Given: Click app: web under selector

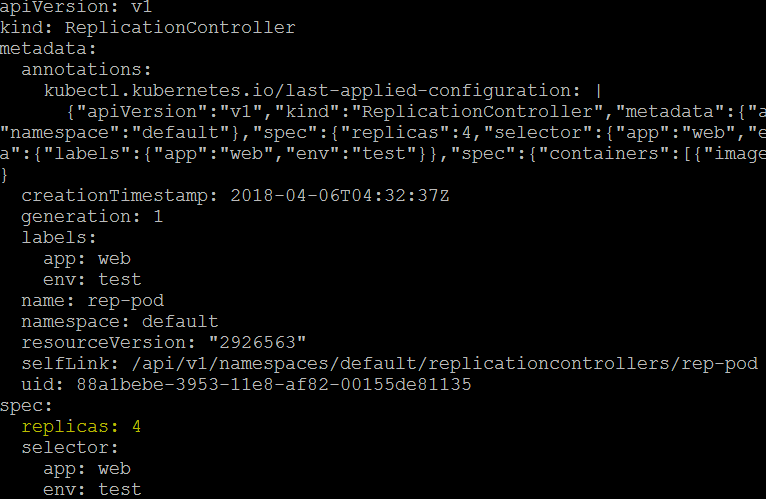Looking at the screenshot, I should click(87, 469).
